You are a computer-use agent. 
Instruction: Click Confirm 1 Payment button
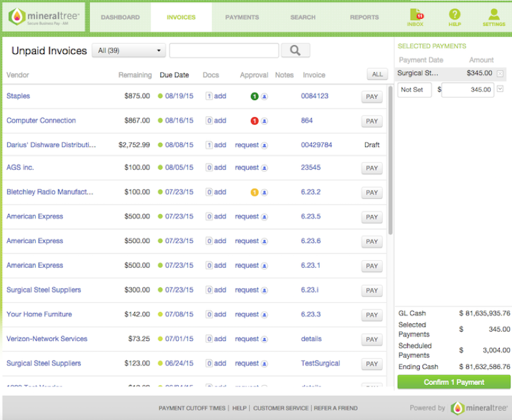454,382
